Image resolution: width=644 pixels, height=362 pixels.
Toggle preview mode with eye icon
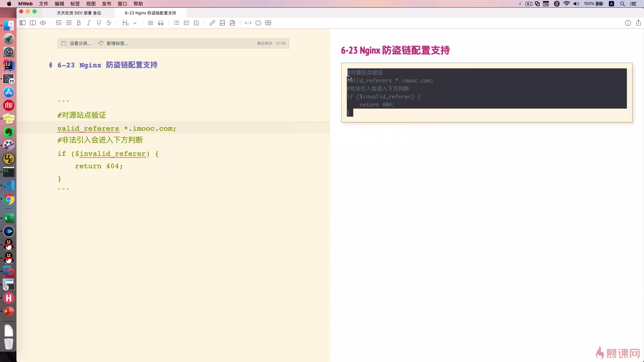point(43,23)
